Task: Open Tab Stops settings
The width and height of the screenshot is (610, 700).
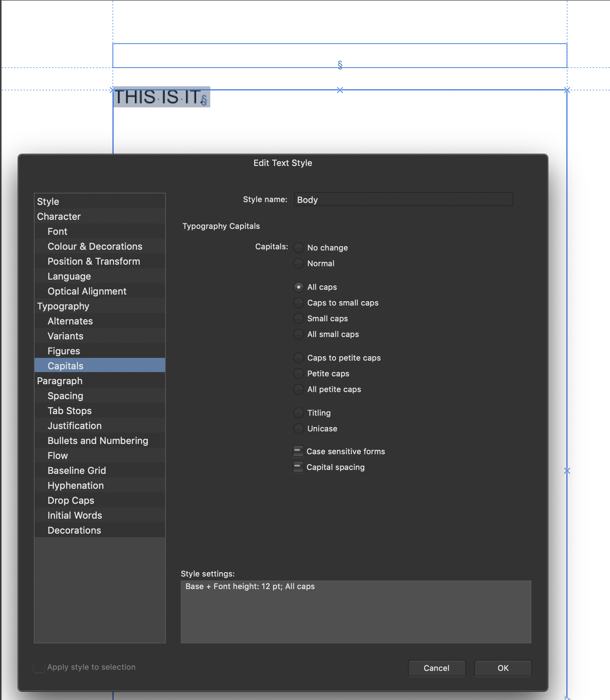Action: (100, 411)
